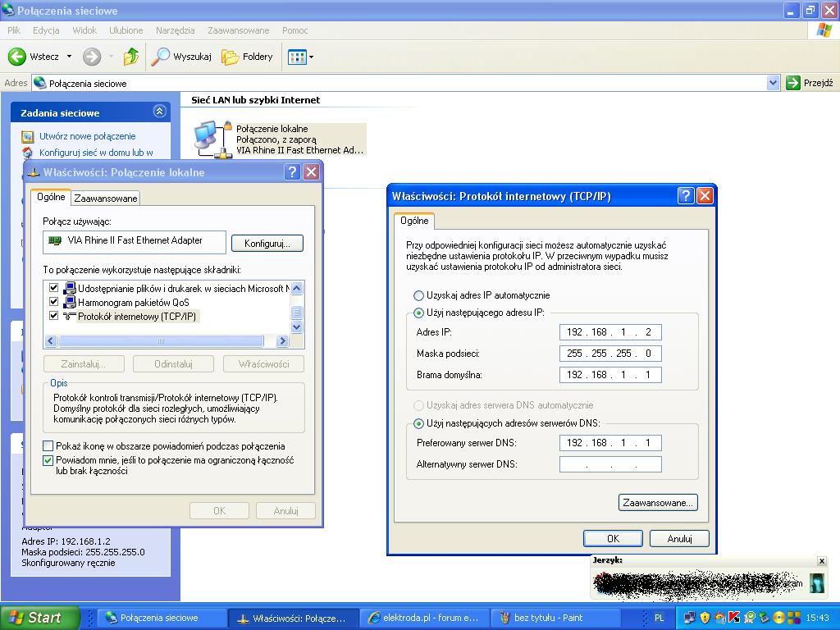Screen dimensions: 840x630
Task: Click the VIA Rhine adapter card icon
Action: (x=55, y=240)
